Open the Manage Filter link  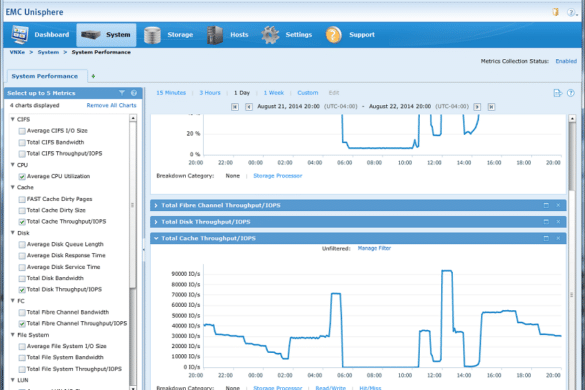point(374,248)
